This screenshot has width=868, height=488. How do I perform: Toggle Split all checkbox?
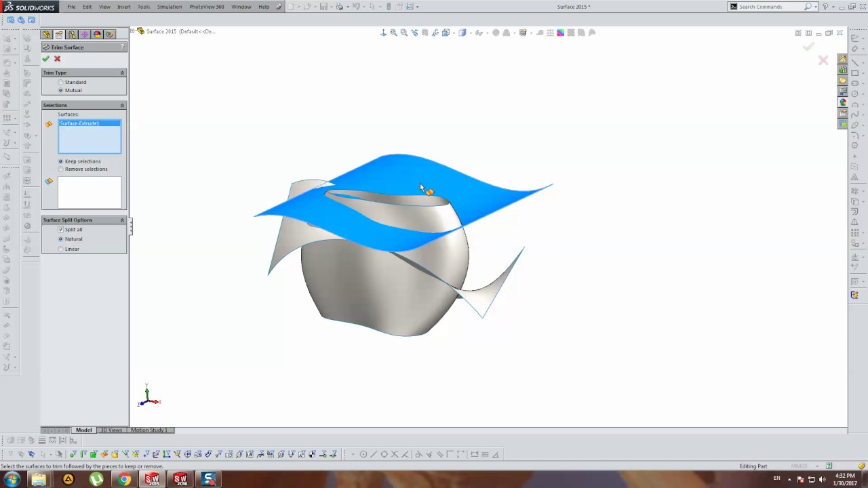[61, 230]
